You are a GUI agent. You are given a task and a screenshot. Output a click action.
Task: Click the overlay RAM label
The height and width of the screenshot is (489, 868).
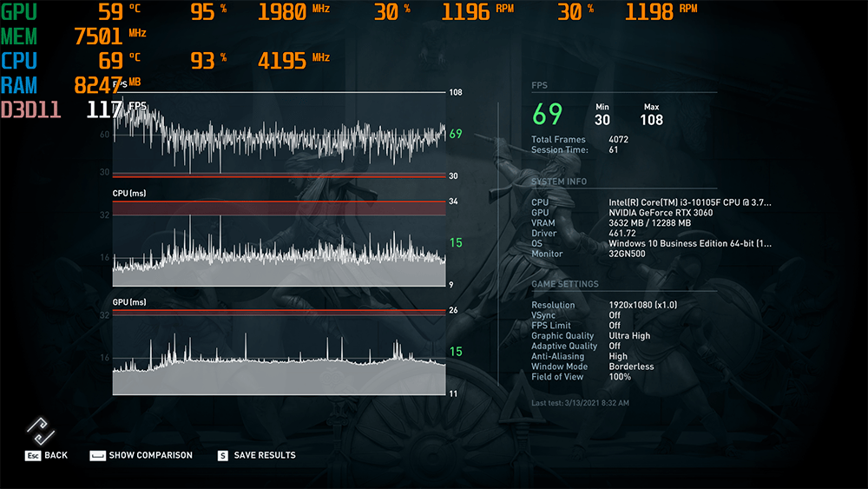click(19, 85)
